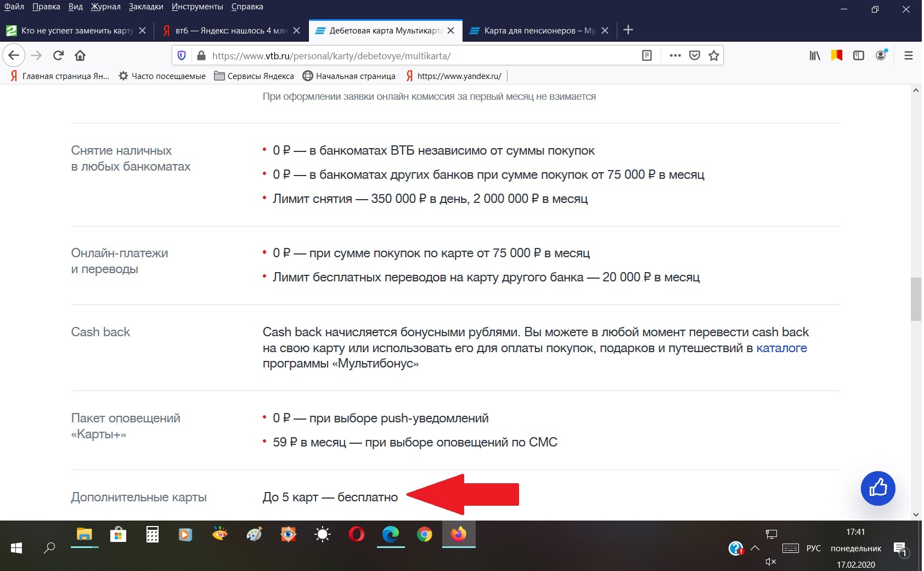This screenshot has height=571, width=924.
Task: Open the hamburger application menu
Action: coord(909,55)
